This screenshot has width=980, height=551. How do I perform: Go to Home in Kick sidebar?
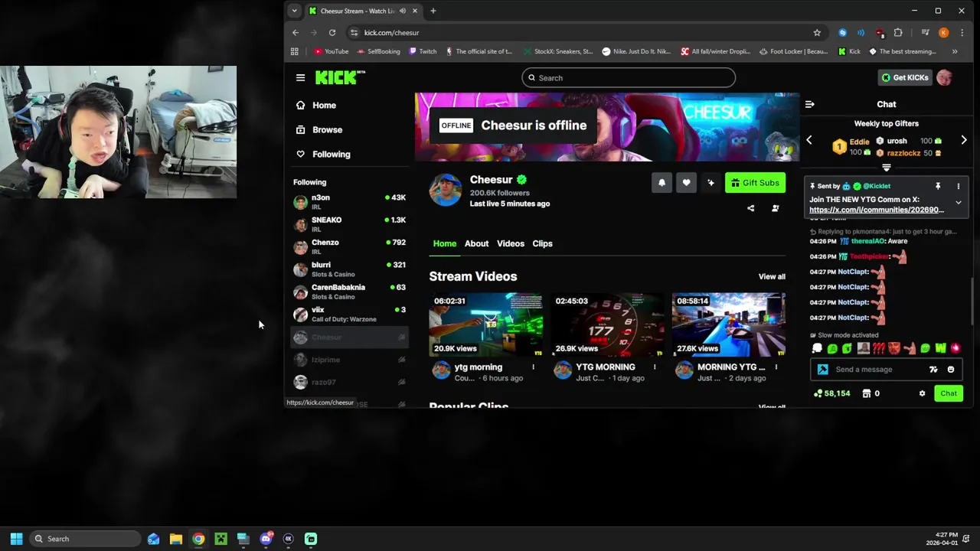pos(316,105)
